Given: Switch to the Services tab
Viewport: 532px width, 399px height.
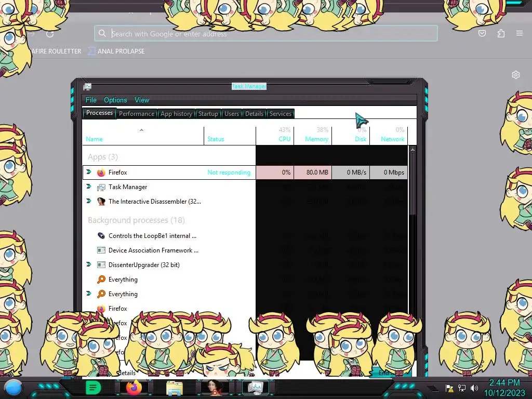Looking at the screenshot, I should click(280, 114).
